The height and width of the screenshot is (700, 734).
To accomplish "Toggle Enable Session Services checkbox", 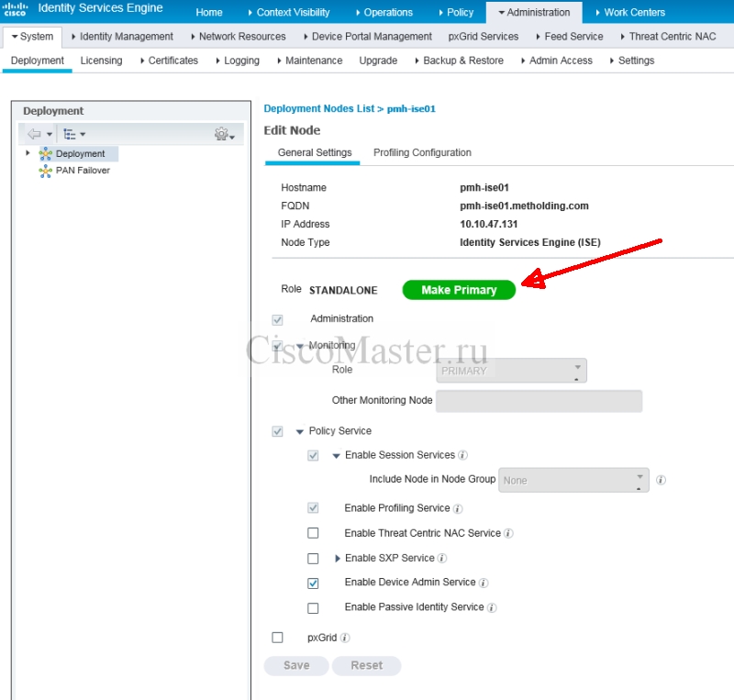I will pos(313,456).
